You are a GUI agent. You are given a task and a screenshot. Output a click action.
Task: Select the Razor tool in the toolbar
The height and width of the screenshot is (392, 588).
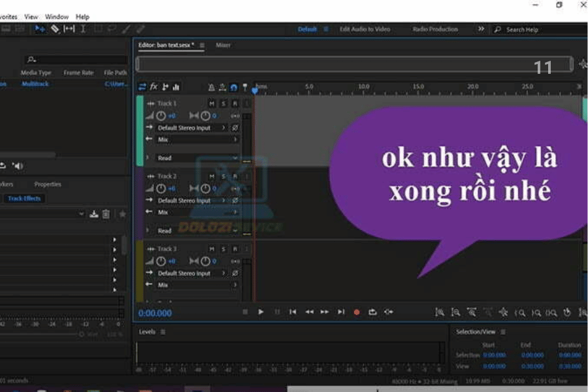pos(55,29)
